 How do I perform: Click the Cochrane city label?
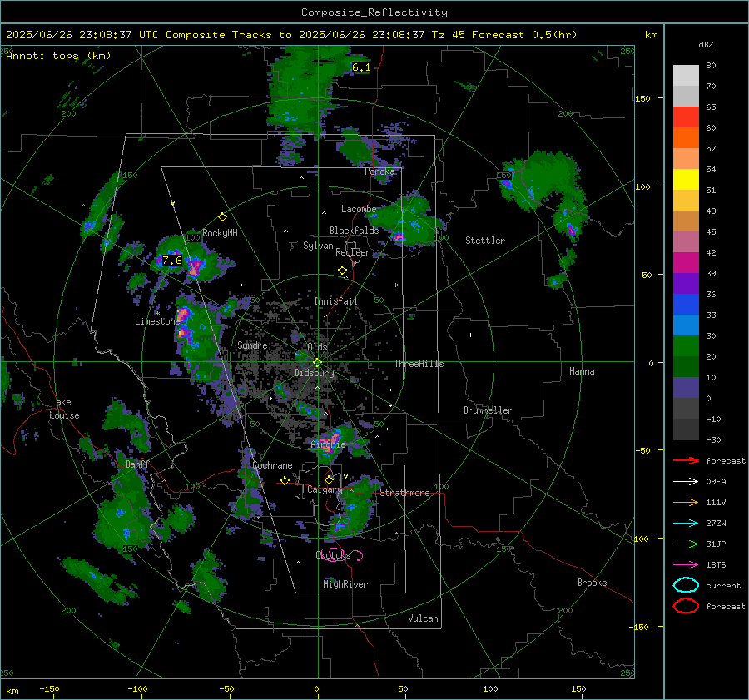point(272,465)
